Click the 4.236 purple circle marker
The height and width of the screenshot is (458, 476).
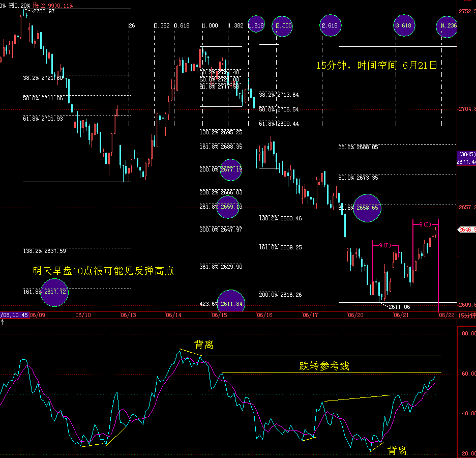tap(448, 25)
